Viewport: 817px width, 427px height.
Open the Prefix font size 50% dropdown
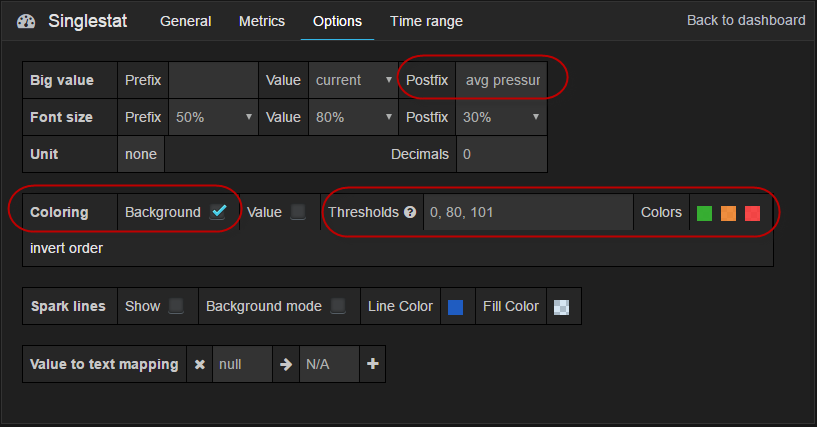pos(213,117)
